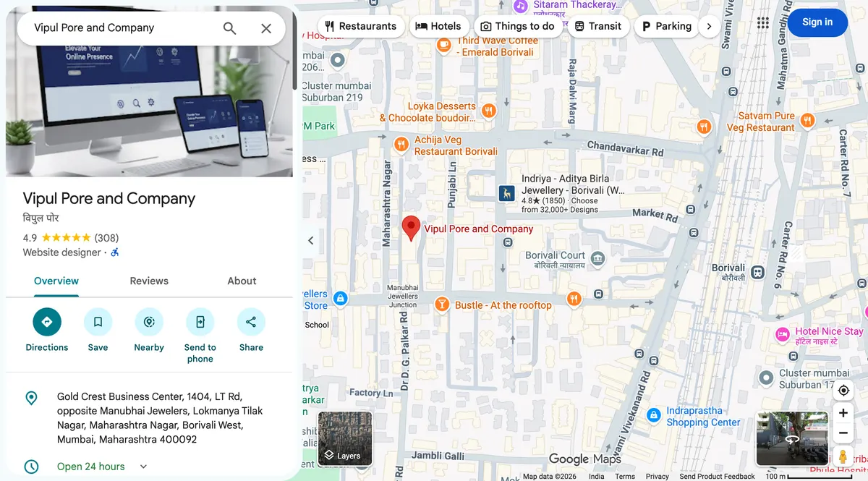
Task: Select the Loyka Desserts marker
Action: click(489, 111)
